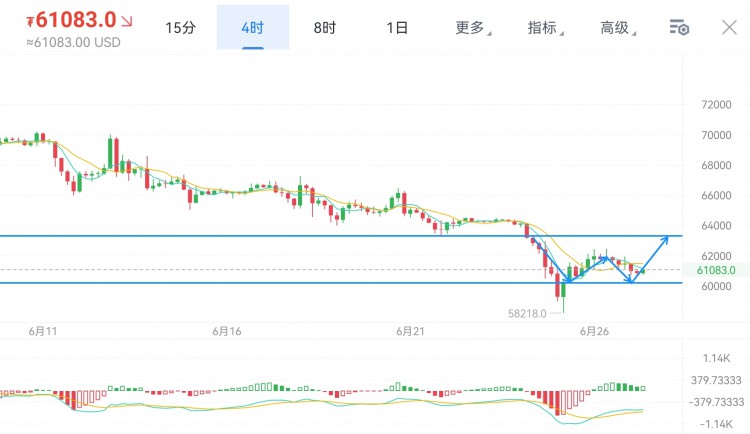The width and height of the screenshot is (750, 434).
Task: Click the 1.14K MACD axis label
Action: [x=716, y=358]
